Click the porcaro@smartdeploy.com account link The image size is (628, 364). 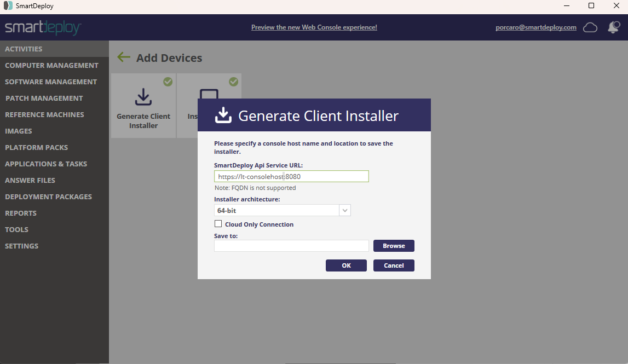tap(535, 27)
